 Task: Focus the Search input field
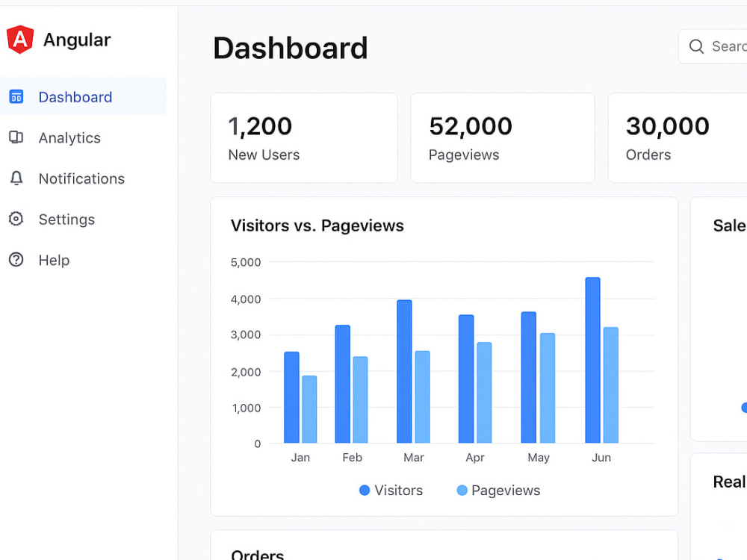713,46
